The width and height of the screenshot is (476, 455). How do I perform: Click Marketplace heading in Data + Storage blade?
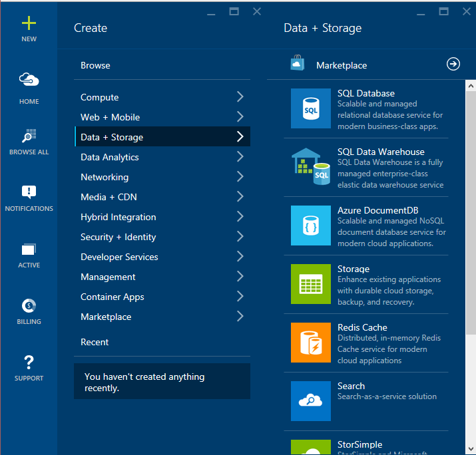(342, 65)
